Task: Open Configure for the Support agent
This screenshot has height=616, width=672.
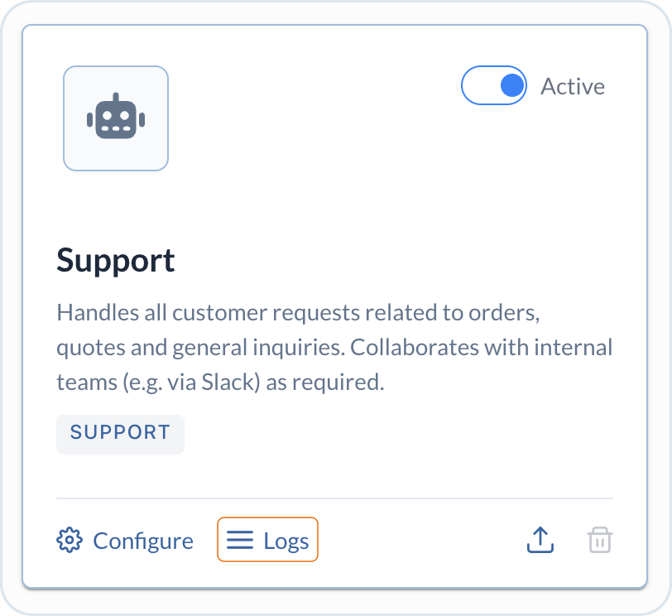Action: coord(125,540)
